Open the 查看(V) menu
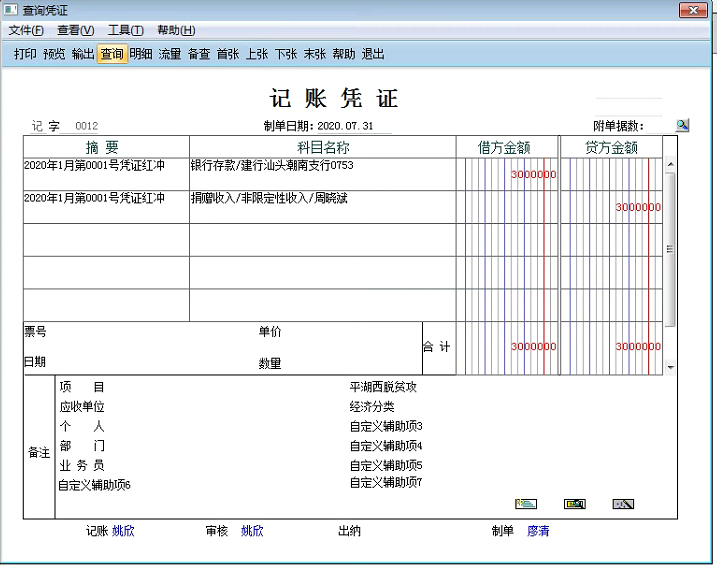 click(x=75, y=31)
